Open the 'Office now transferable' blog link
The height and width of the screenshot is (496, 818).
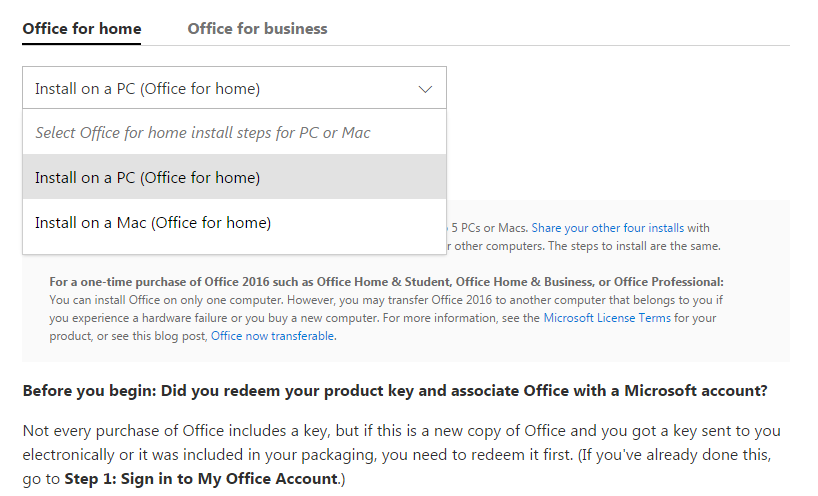point(272,336)
